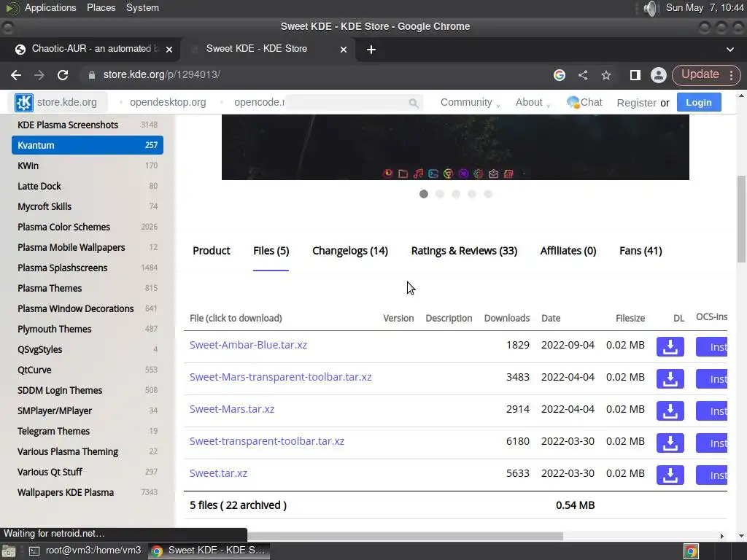The height and width of the screenshot is (560, 747).
Task: Click Sweet.tar.xz file link
Action: pyautogui.click(x=218, y=473)
